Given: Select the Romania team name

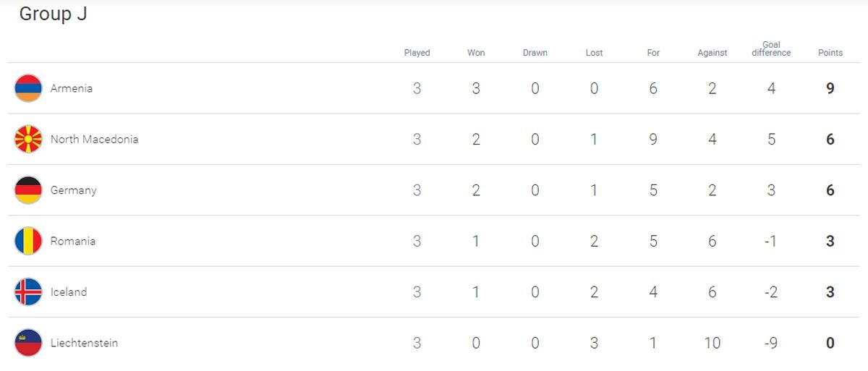Looking at the screenshot, I should [x=72, y=241].
